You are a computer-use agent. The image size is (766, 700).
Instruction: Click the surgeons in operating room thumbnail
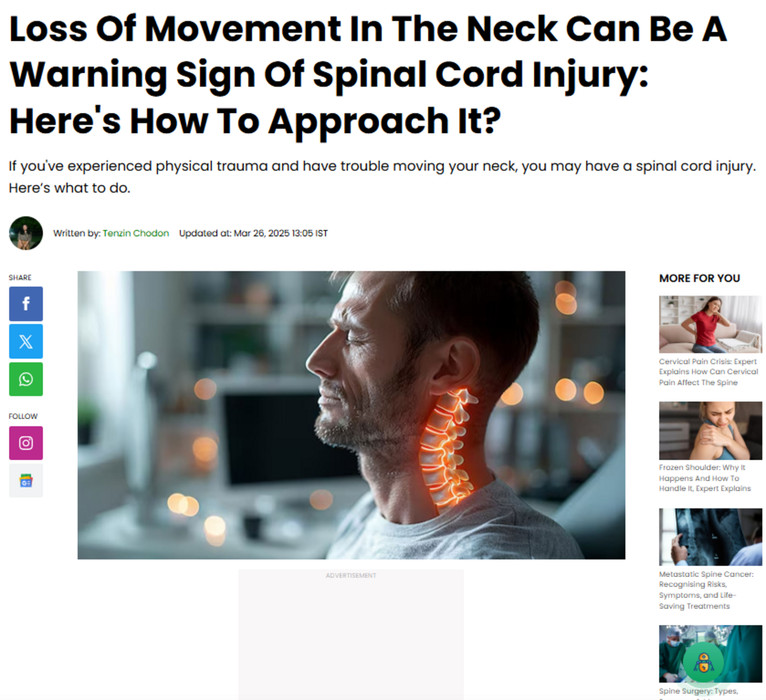coord(711,654)
